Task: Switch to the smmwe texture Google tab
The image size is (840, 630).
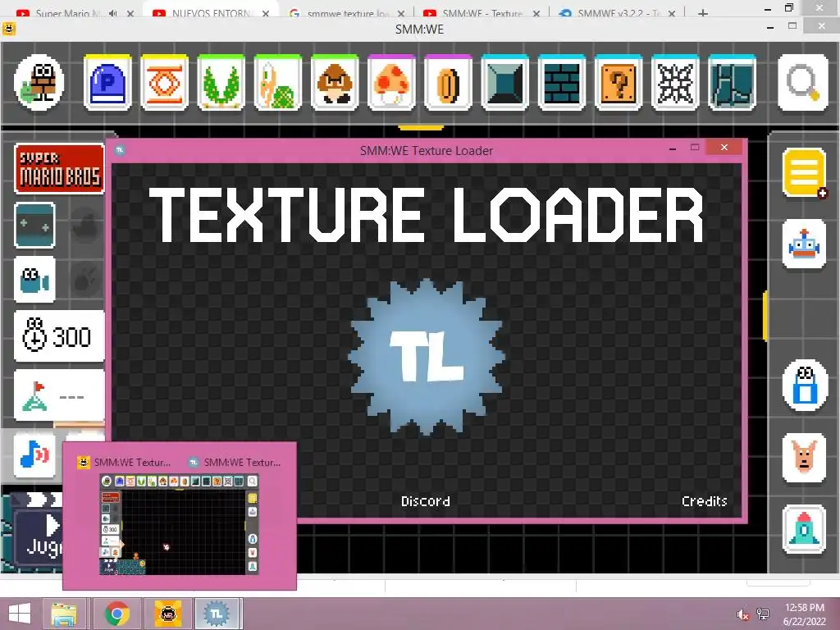Action: [348, 12]
